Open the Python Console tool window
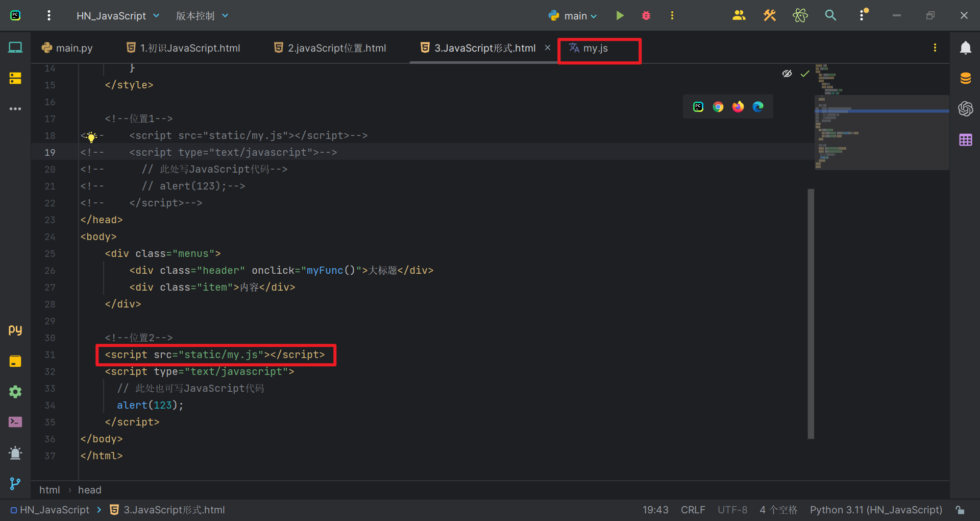 pos(15,330)
